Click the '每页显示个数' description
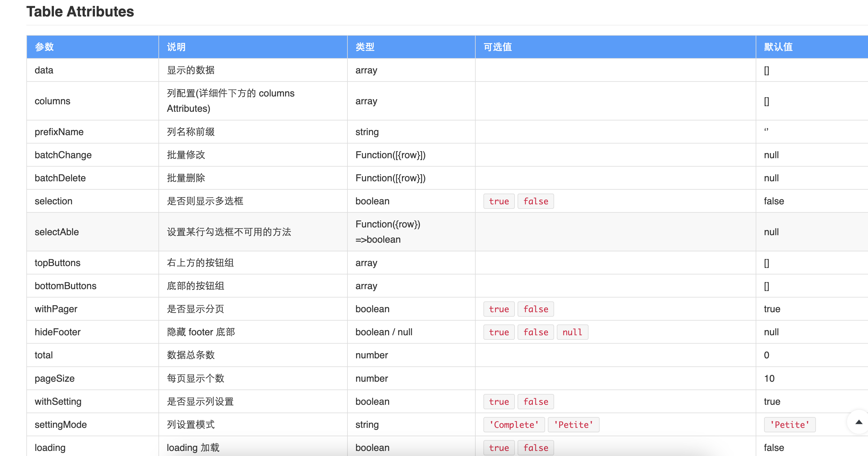This screenshot has width=868, height=456. [x=195, y=378]
